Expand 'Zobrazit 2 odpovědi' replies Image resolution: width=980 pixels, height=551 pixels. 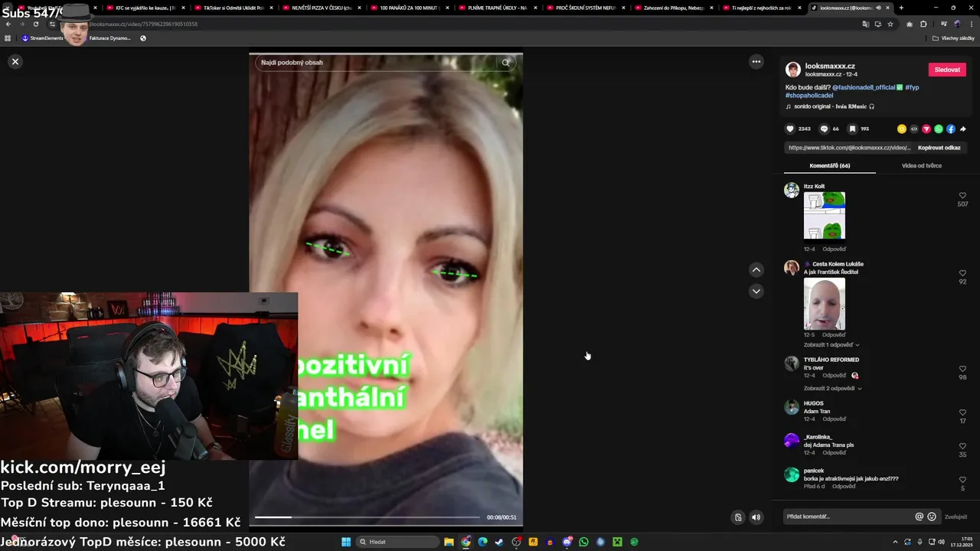[833, 389]
